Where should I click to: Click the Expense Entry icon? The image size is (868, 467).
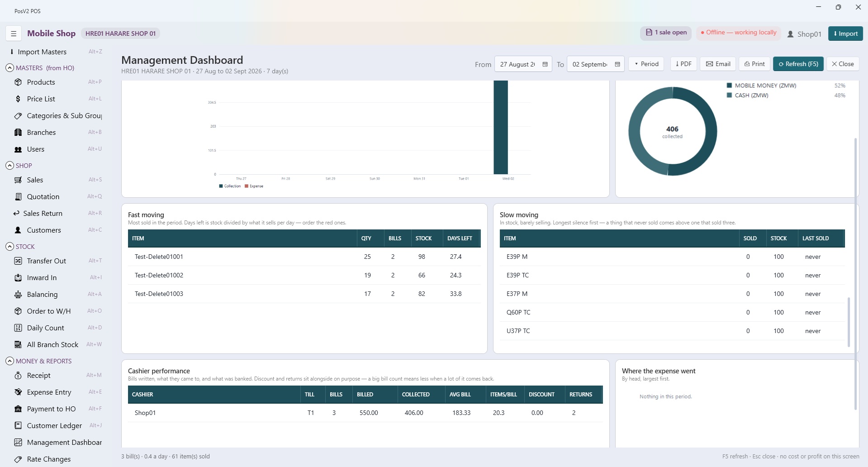[18, 392]
